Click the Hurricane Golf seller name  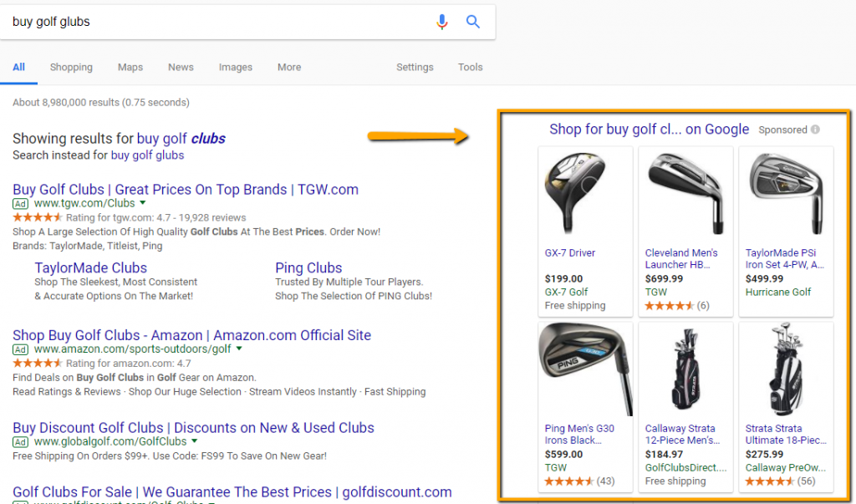point(778,293)
